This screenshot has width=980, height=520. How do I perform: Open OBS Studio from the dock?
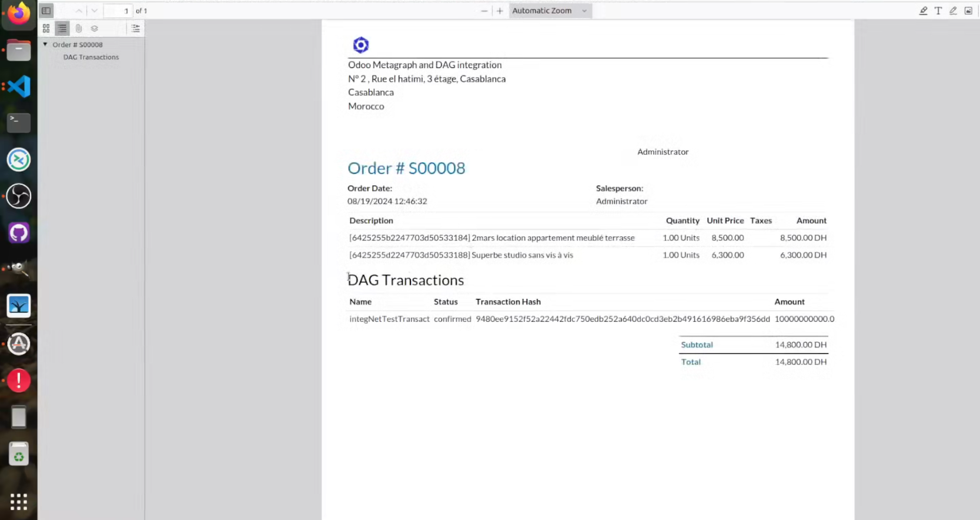pyautogui.click(x=19, y=196)
